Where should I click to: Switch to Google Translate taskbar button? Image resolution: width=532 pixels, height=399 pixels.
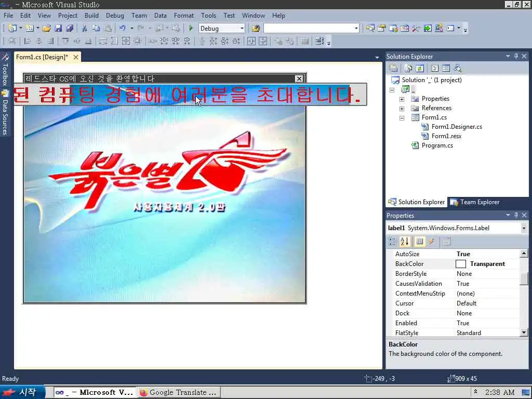(179, 393)
